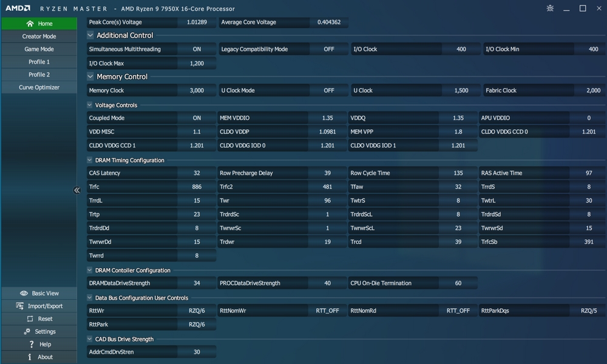Viewport: 607px width, 364px height.
Task: Toggle Simultaneous Multithreading ON value
Action: 197,49
